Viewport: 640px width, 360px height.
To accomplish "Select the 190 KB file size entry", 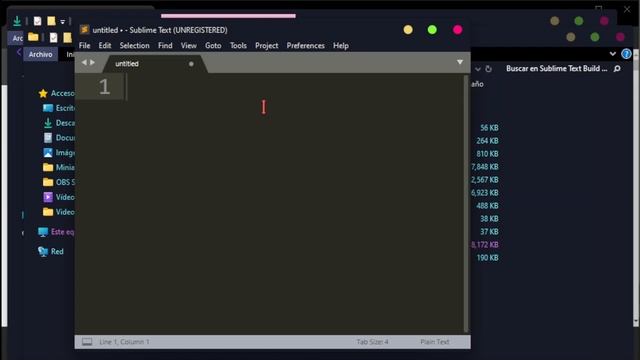I will [487, 258].
